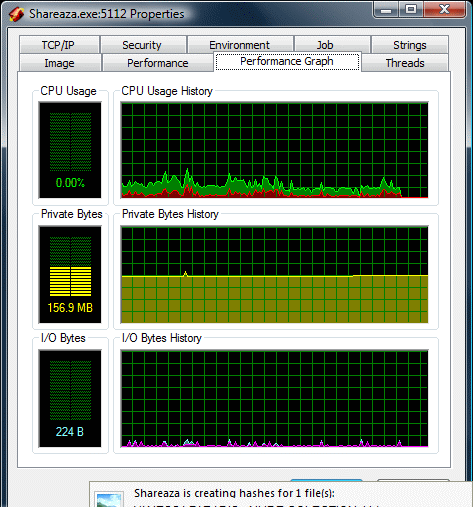Image resolution: width=473 pixels, height=507 pixels.
Task: Click the Shareaza creating hashes notification text
Action: point(234,493)
